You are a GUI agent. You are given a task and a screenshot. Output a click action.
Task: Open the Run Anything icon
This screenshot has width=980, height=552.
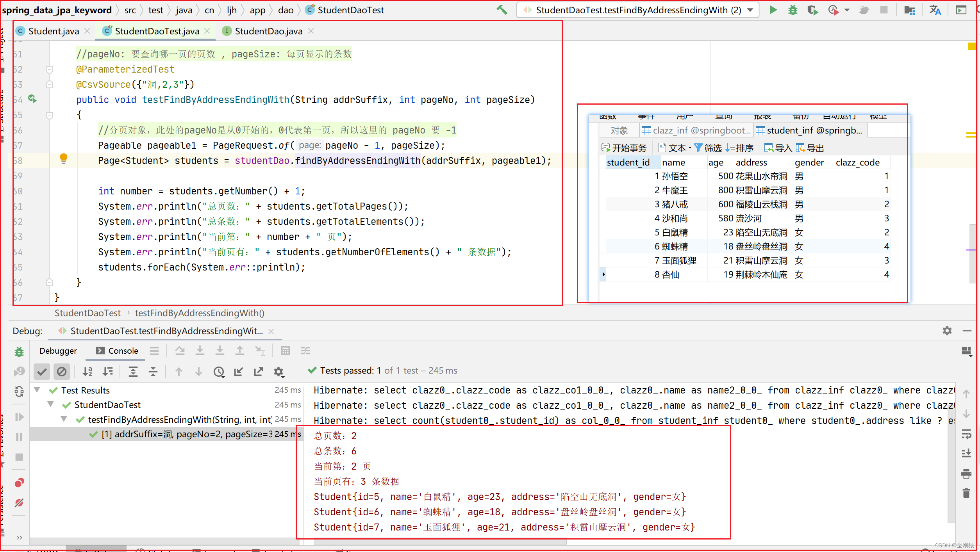[x=961, y=10]
